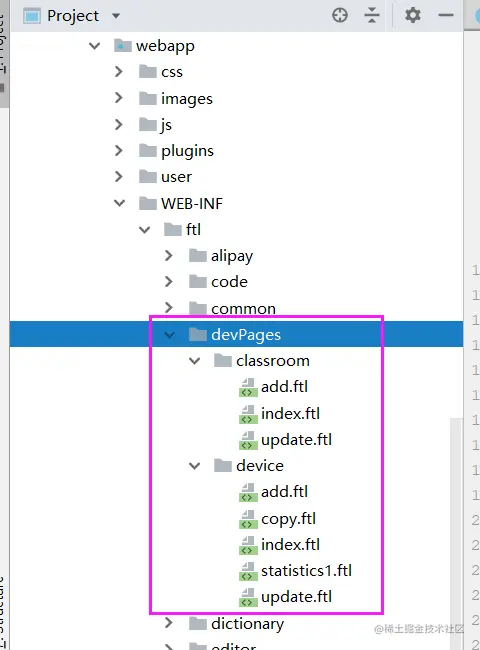Collapse the webapp folder
The width and height of the screenshot is (480, 650).
click(95, 46)
